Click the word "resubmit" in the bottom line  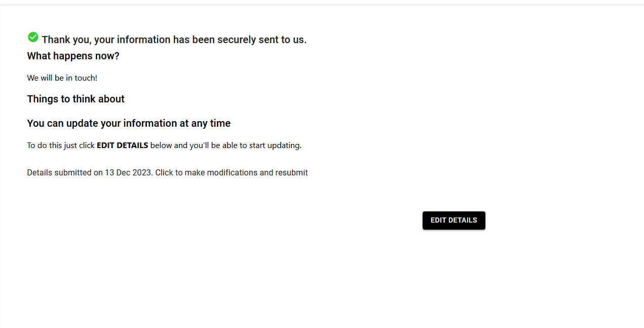point(291,172)
